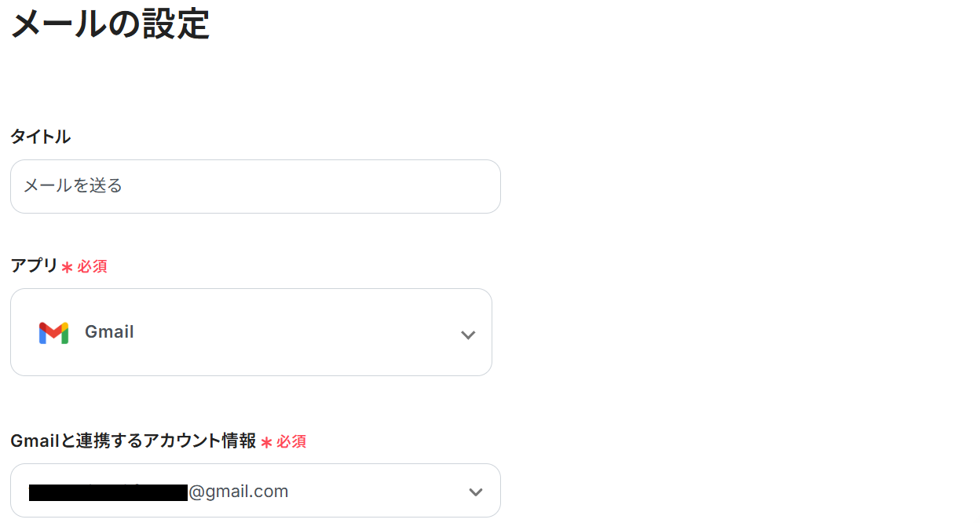Open the account chevron beside @gmail.com

pos(475,492)
